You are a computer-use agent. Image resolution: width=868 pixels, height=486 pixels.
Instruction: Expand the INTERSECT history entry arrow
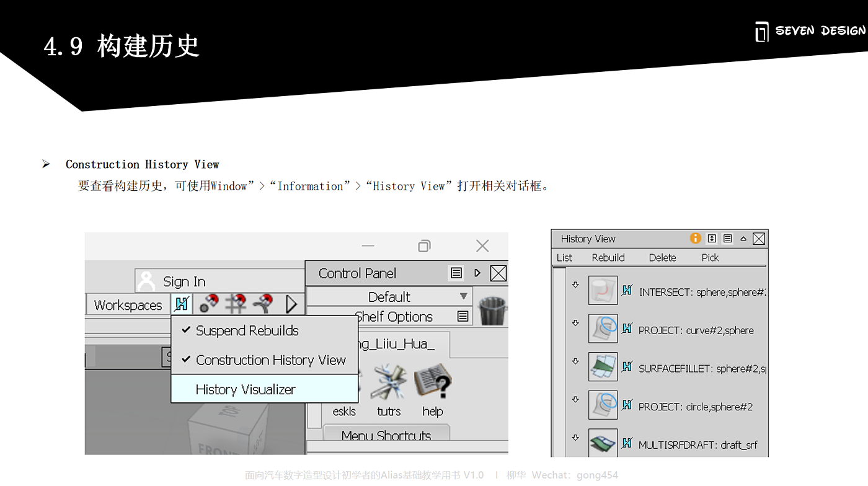(575, 285)
